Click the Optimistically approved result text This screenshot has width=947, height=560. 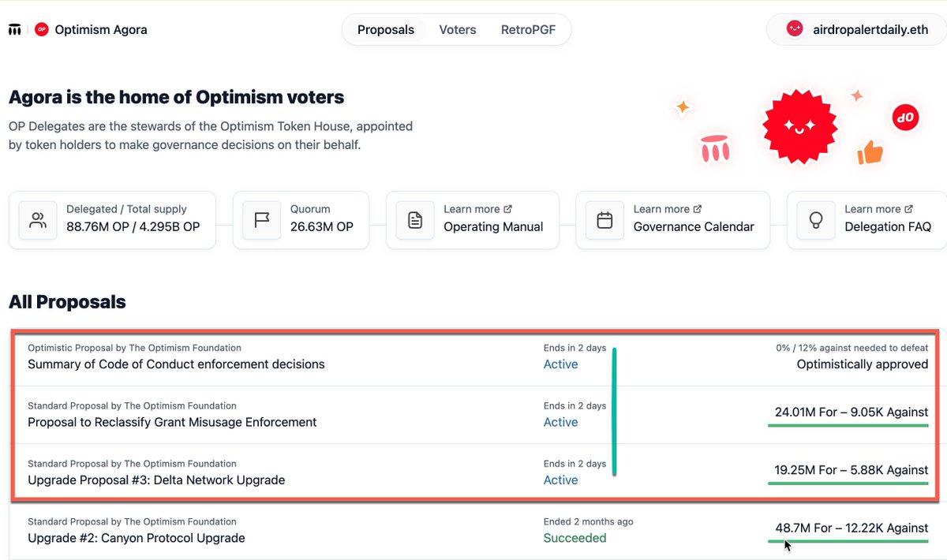tap(863, 364)
